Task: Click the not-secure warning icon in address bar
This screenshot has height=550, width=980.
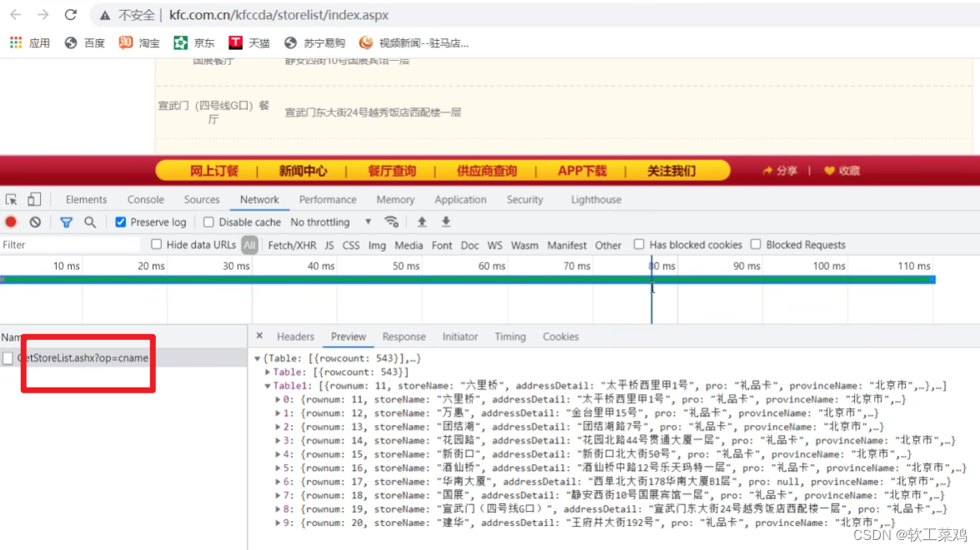Action: 105,15
